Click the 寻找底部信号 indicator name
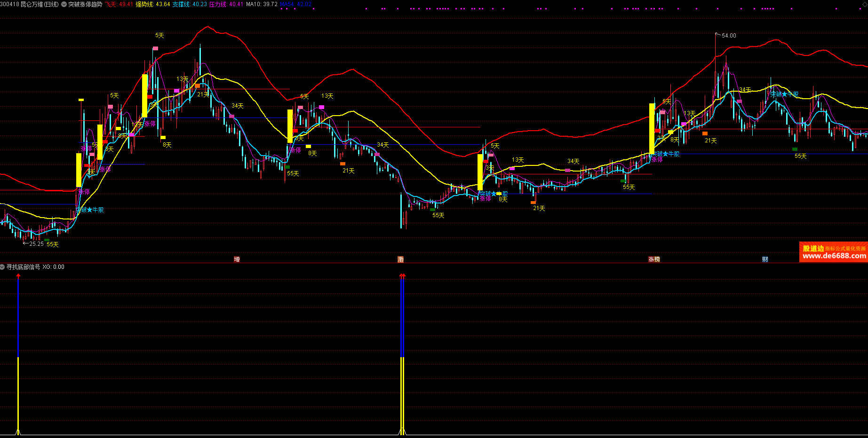The height and width of the screenshot is (438, 868). click(x=24, y=267)
